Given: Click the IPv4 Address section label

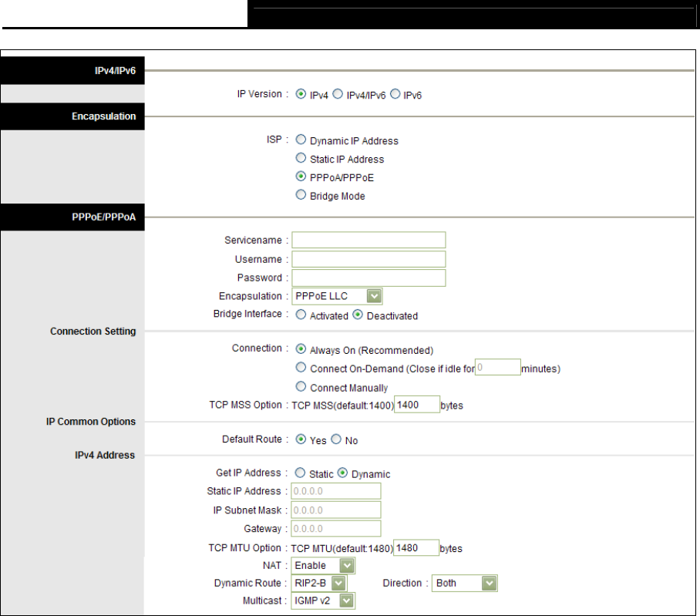Looking at the screenshot, I should (105, 455).
